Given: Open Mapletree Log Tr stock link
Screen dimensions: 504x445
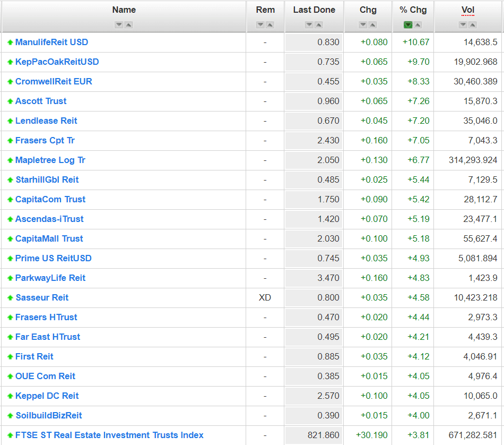Looking at the screenshot, I should coord(50,160).
